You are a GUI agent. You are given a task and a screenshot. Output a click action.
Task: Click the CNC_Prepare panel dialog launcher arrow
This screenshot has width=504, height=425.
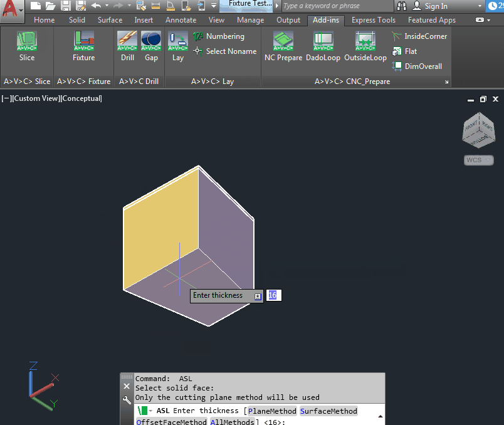coord(446,82)
